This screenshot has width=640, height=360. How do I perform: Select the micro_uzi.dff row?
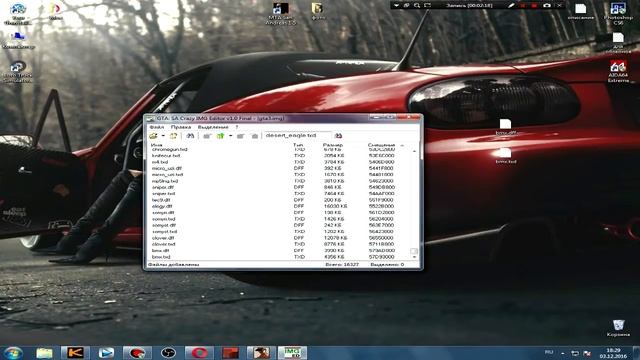[280, 168]
